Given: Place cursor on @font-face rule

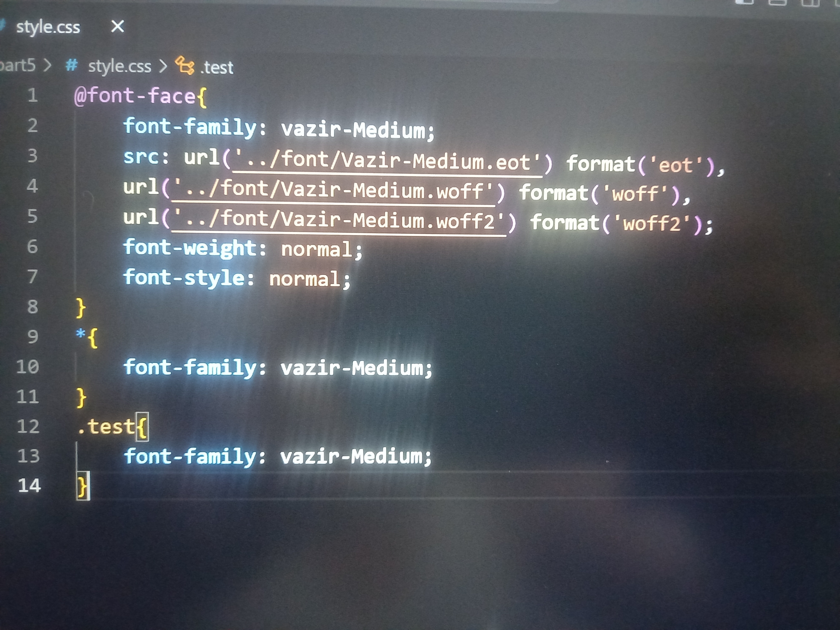Looking at the screenshot, I should tap(135, 96).
